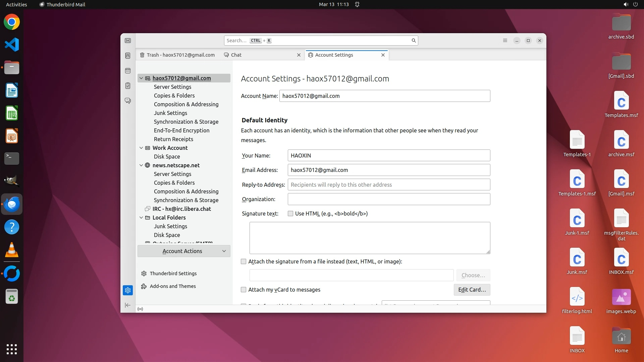The width and height of the screenshot is (644, 362).
Task: Switch to the Chat tab
Action: point(236,55)
